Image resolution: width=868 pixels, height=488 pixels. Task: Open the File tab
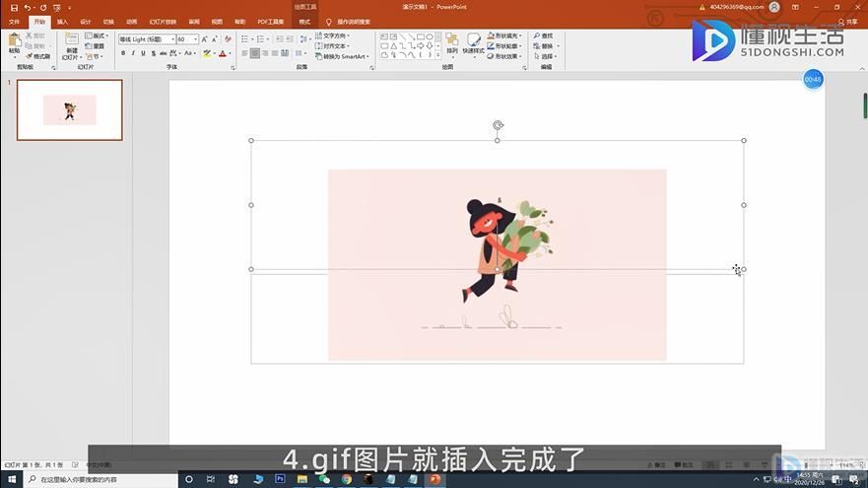pos(15,22)
